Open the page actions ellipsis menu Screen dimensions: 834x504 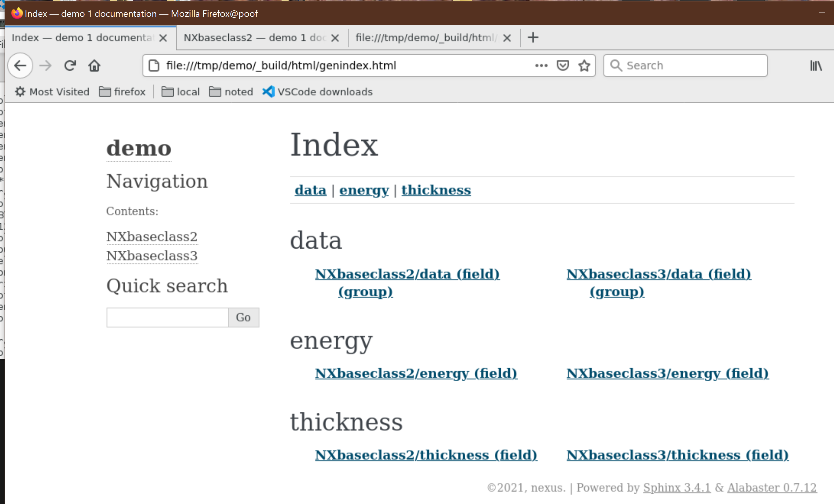[x=541, y=65]
